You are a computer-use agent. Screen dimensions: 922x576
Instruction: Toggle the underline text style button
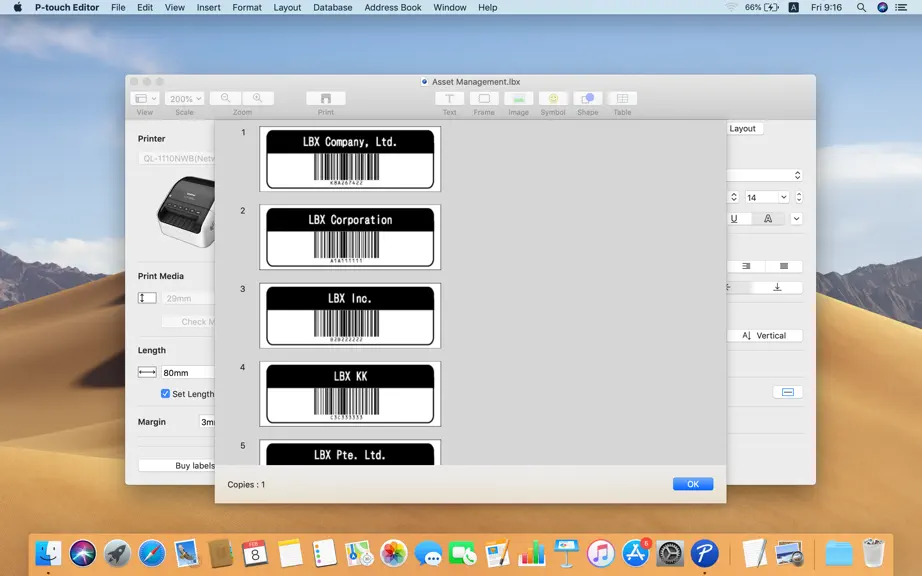734,219
